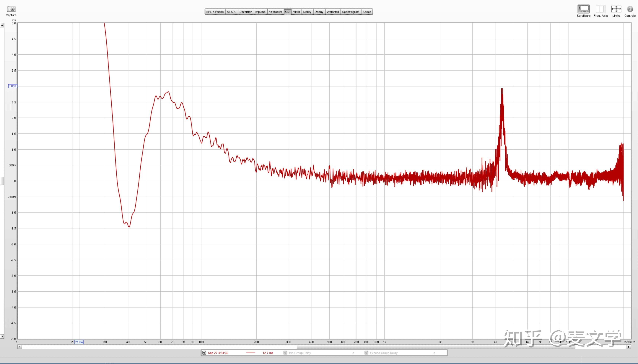638x364 pixels.
Task: Toggle the Min Group Delay checkbox
Action: 285,352
